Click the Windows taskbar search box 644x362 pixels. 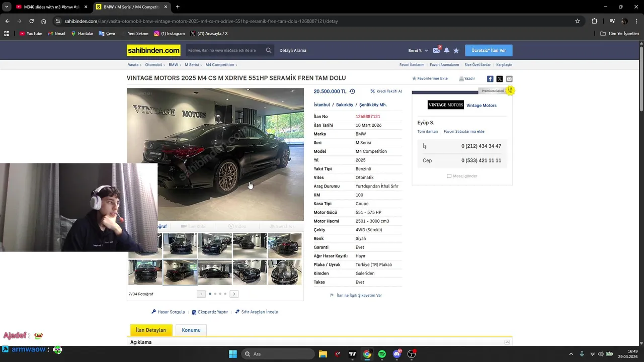[x=278, y=354]
